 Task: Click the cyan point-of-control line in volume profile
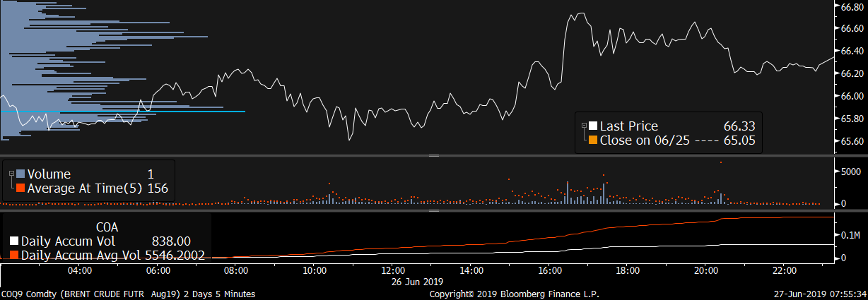click(x=123, y=112)
